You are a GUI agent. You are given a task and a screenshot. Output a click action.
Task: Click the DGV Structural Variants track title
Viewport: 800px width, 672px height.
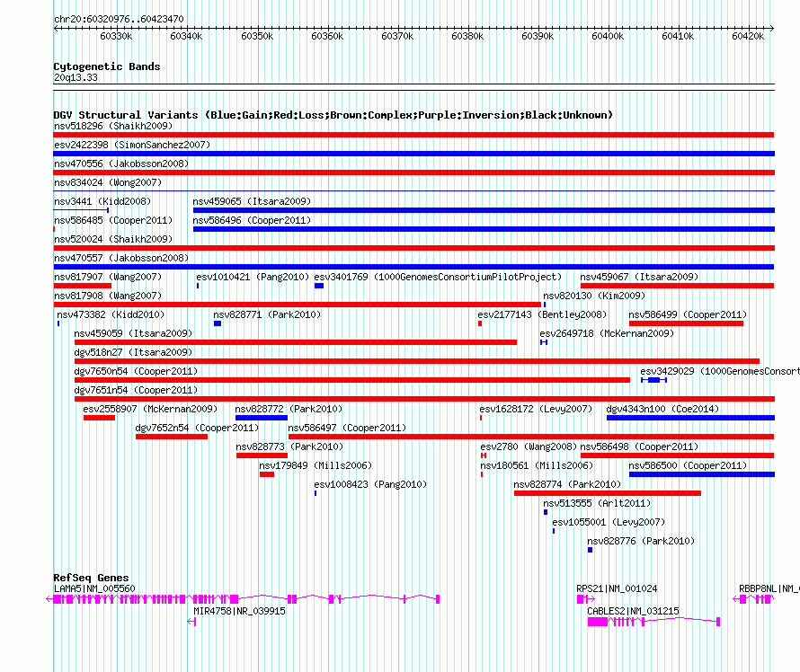point(333,115)
